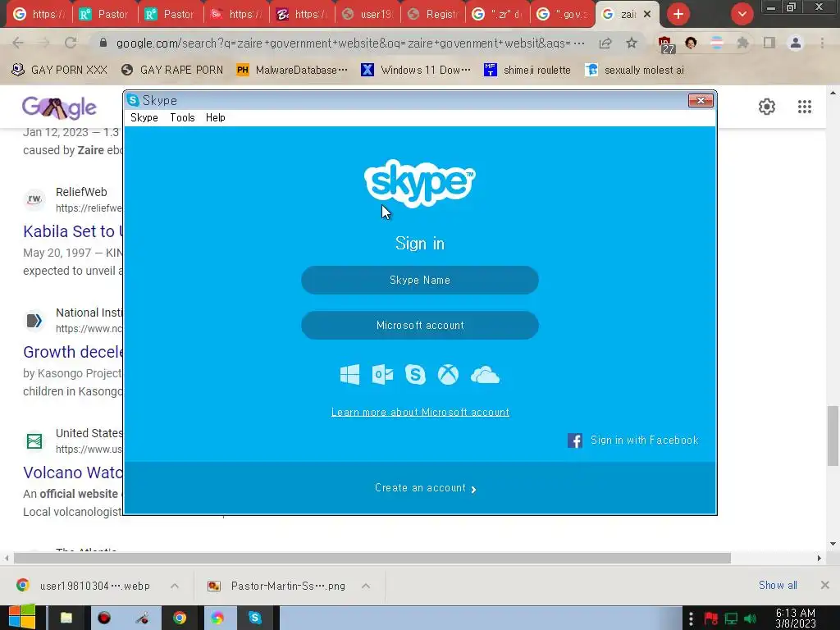Switch to the user19 tab

coord(367,14)
